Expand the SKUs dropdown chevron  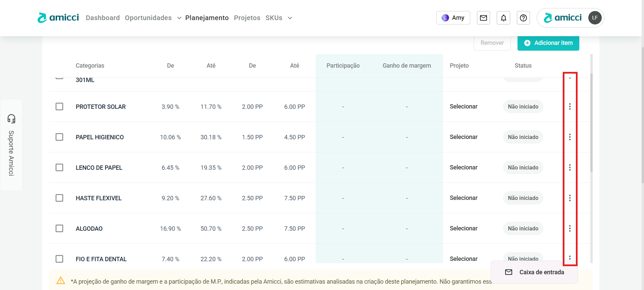point(290,18)
